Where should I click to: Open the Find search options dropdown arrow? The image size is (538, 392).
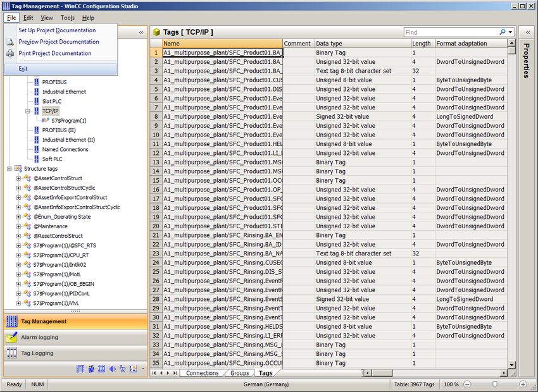pos(510,32)
